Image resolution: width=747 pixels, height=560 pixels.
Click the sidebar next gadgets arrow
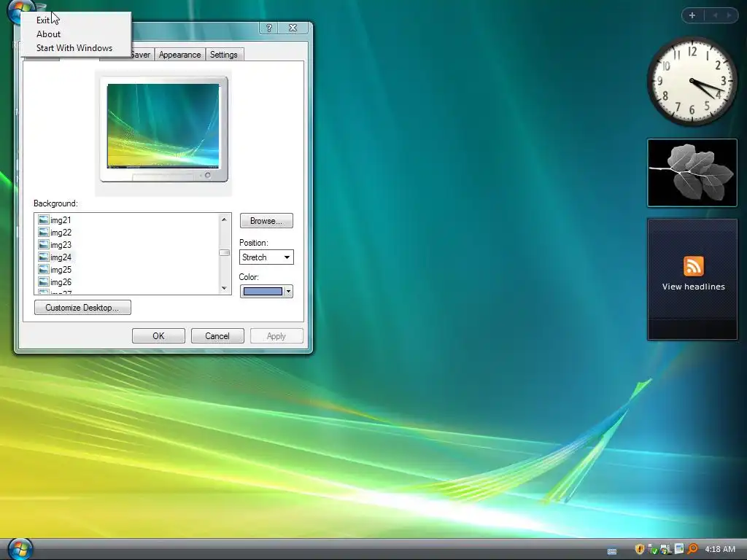tap(729, 15)
